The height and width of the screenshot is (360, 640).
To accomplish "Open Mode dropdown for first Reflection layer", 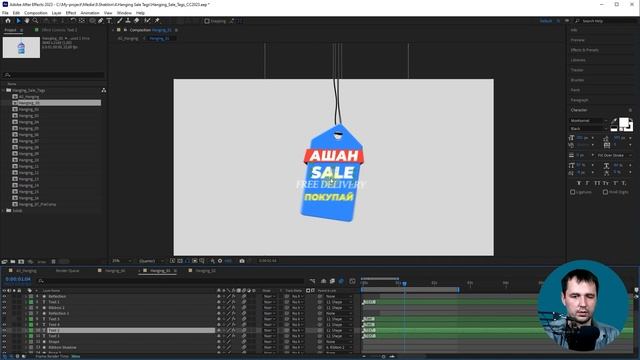I will (268, 296).
